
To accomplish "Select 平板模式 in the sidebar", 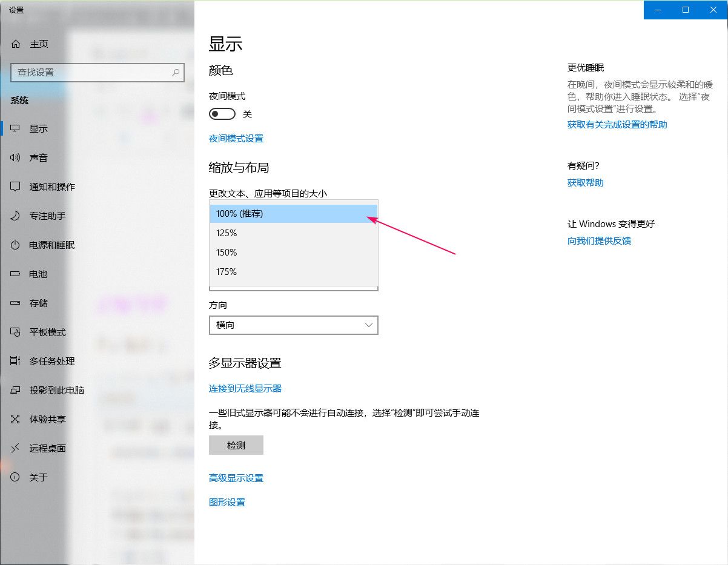I will 97,332.
